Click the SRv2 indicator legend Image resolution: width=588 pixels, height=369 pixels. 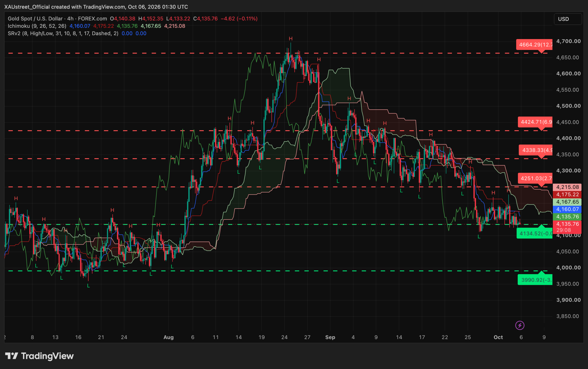tap(63, 34)
